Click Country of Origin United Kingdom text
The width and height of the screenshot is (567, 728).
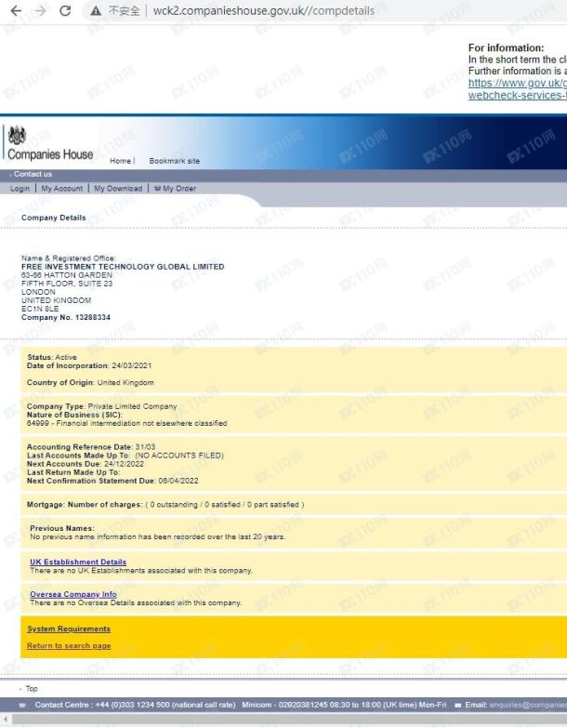pyautogui.click(x=90, y=382)
